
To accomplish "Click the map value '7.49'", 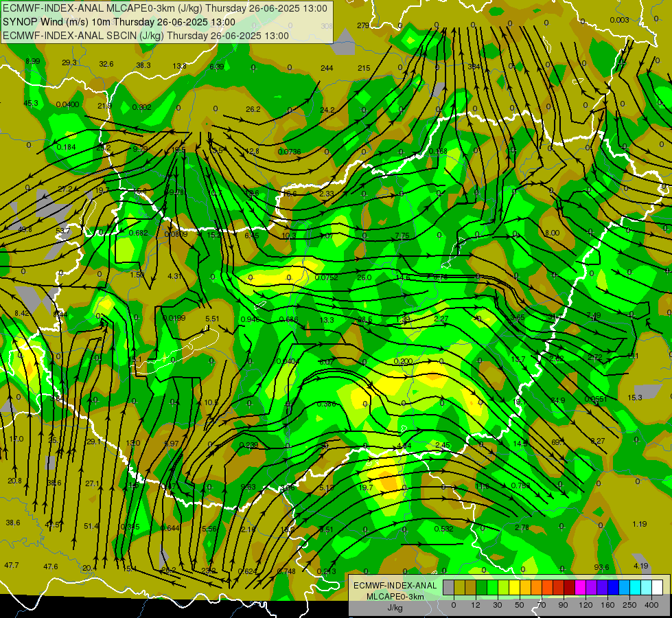I will point(594,315).
